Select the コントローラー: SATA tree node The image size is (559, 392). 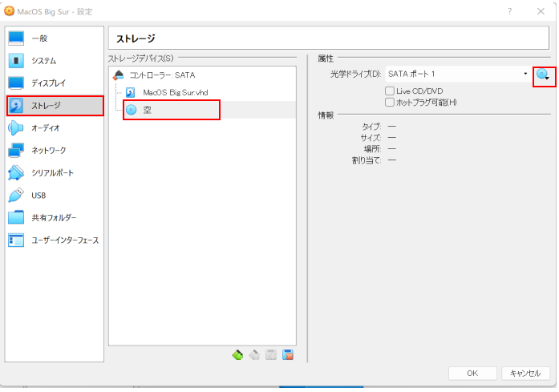pos(202,75)
